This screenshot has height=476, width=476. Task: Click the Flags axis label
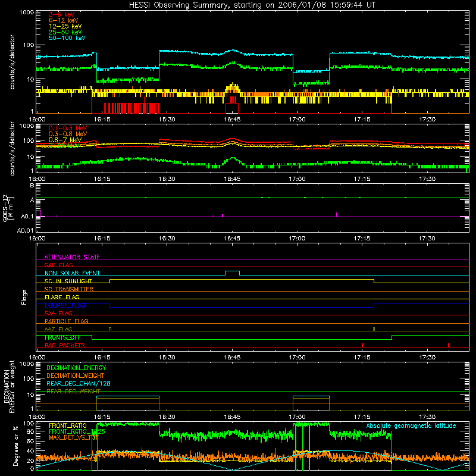click(x=24, y=297)
